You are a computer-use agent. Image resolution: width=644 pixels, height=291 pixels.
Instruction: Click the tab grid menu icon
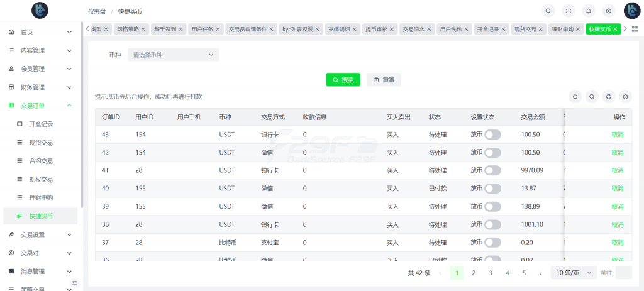click(634, 29)
